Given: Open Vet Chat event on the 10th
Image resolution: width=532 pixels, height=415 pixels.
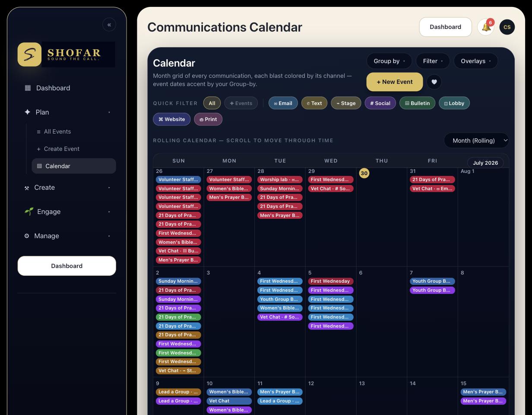Looking at the screenshot, I should click(229, 401).
